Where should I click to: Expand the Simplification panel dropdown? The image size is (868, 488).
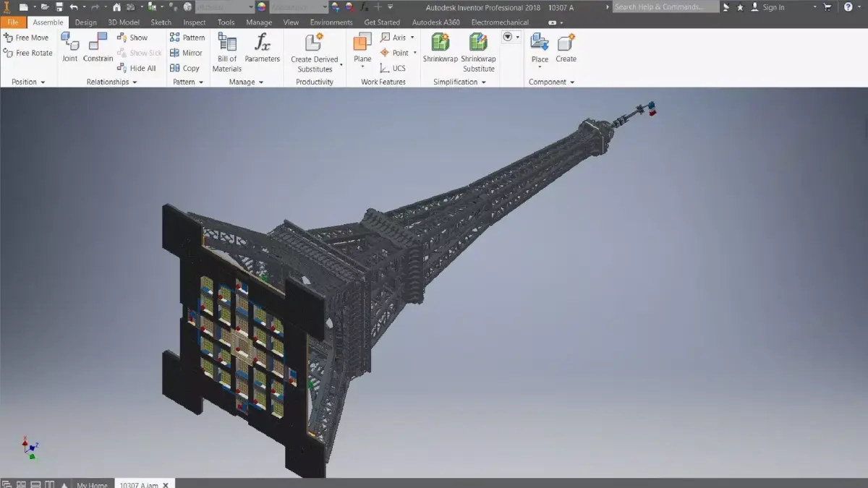[483, 82]
